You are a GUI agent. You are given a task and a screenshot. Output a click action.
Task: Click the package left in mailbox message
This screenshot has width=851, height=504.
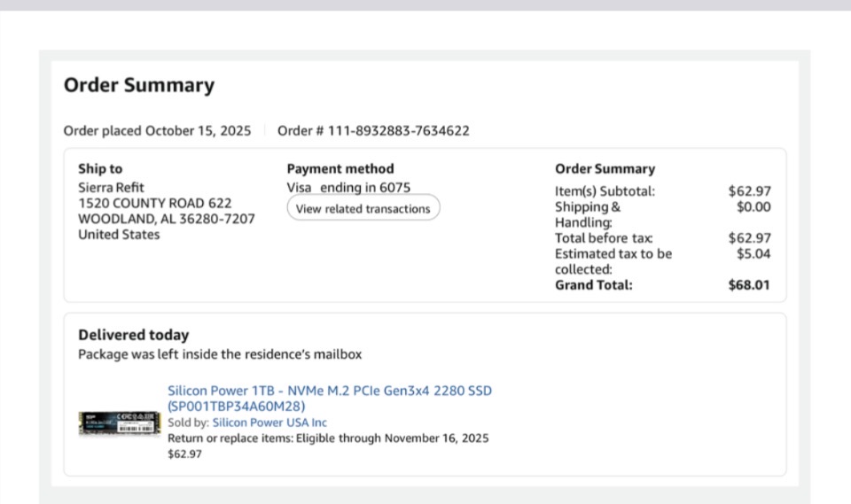[x=220, y=354]
